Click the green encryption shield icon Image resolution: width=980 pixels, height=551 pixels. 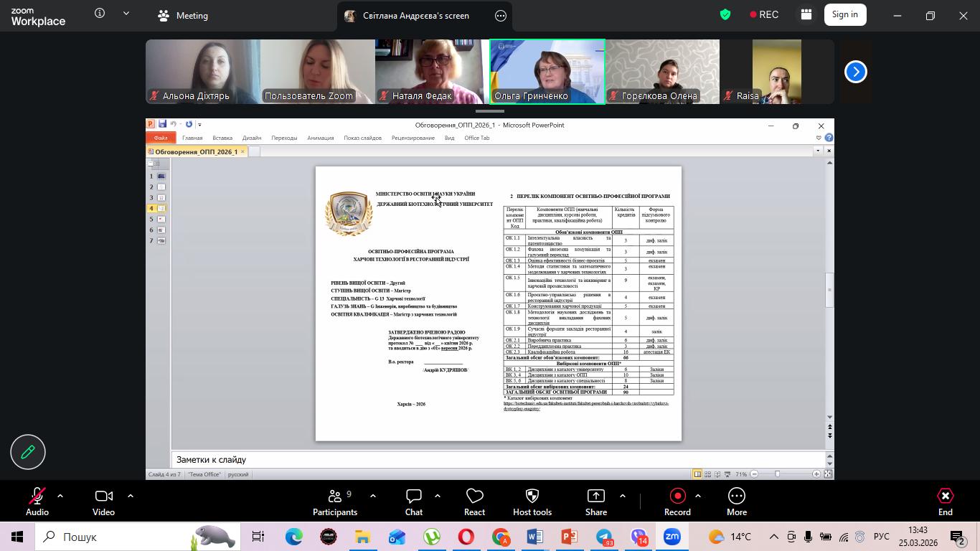click(725, 14)
